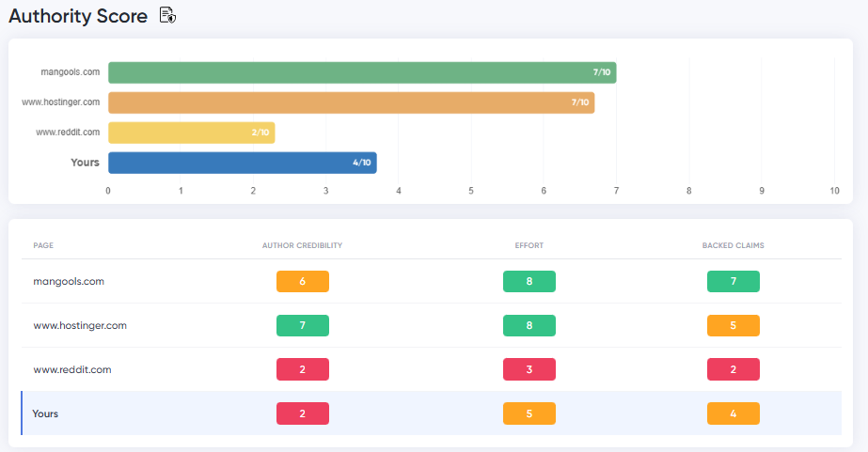
Task: Click the 7/10 label on the orange bar
Action: 580,103
